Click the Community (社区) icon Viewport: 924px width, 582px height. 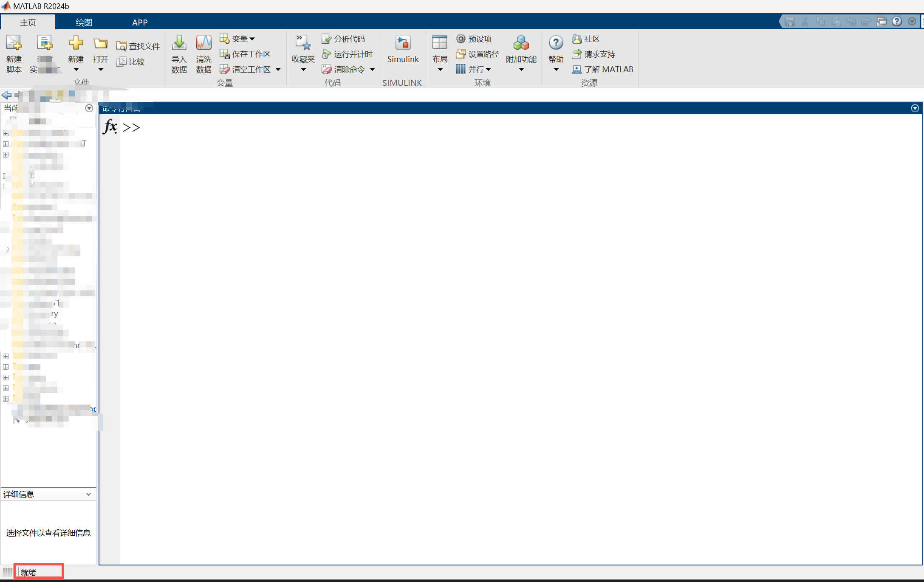click(576, 39)
